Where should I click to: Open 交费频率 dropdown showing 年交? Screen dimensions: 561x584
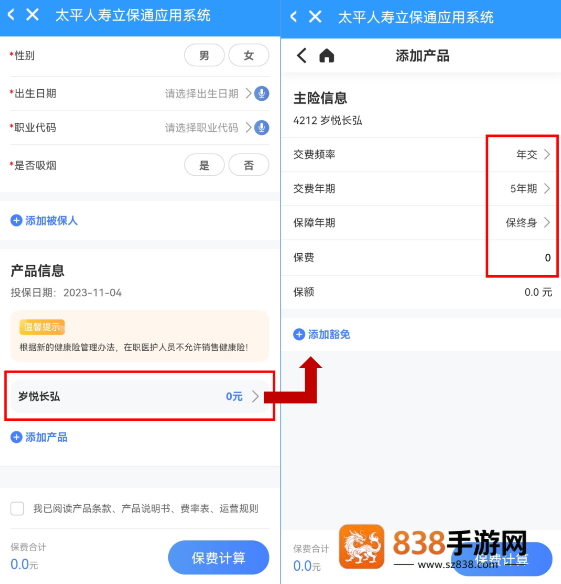533,154
